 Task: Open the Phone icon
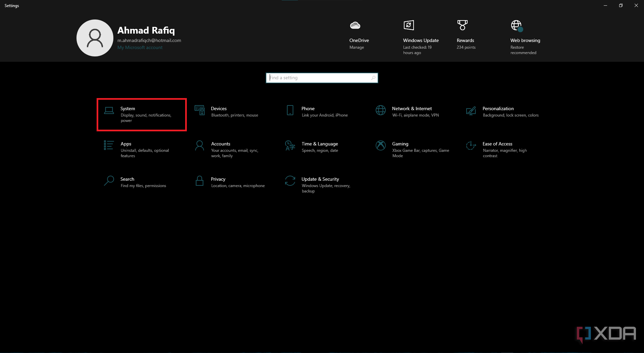pos(290,110)
